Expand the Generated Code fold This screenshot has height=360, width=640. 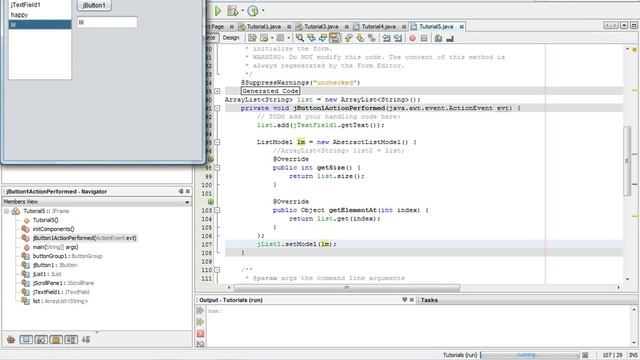[x=217, y=91]
